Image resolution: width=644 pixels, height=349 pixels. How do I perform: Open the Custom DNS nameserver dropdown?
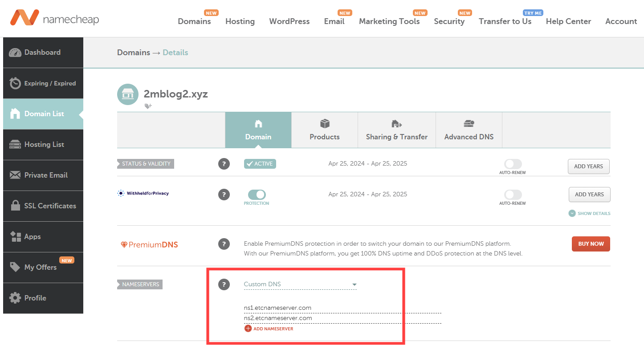point(300,284)
